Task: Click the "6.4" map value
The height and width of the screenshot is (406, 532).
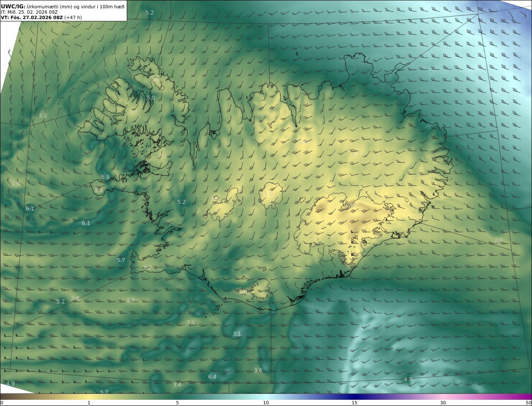Action: [x=212, y=377]
